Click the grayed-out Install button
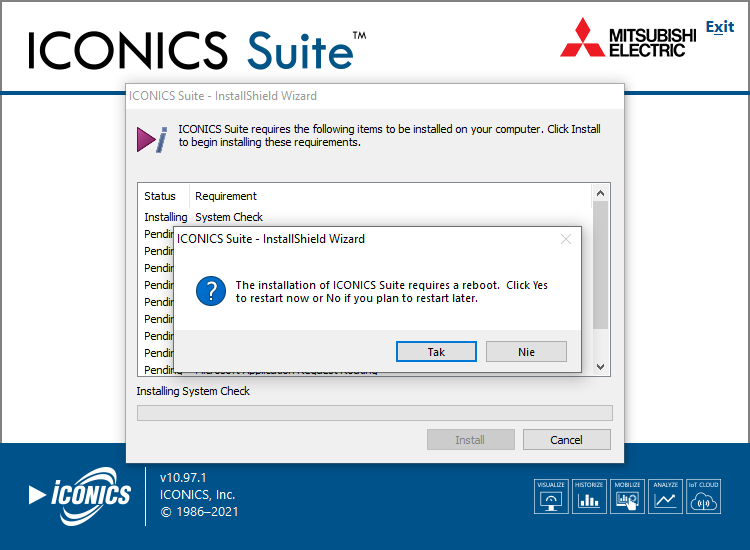Screen dimensions: 750x550 470,440
